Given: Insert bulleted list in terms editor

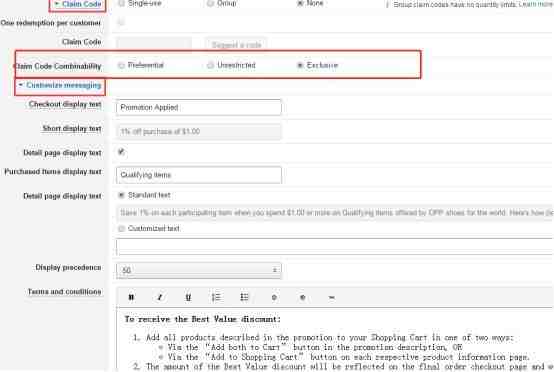Looking at the screenshot, I should [244, 297].
